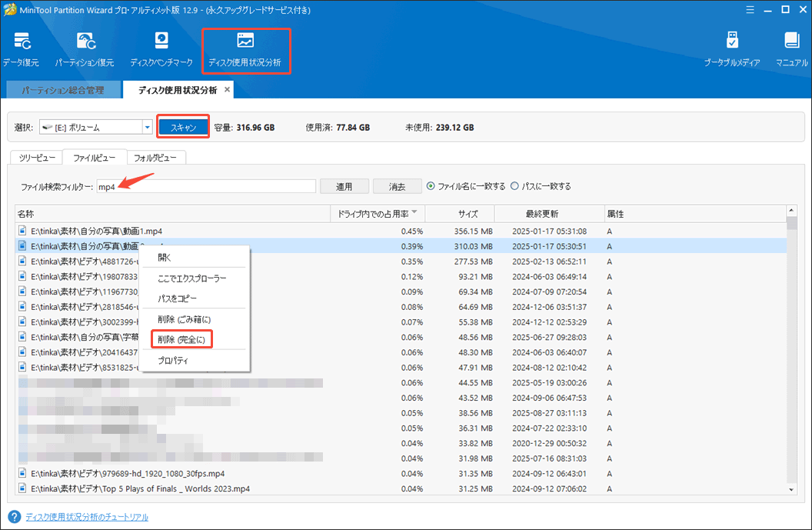
Task: Open ディスク使用状況分析のチュートリアル link
Action: point(87,517)
